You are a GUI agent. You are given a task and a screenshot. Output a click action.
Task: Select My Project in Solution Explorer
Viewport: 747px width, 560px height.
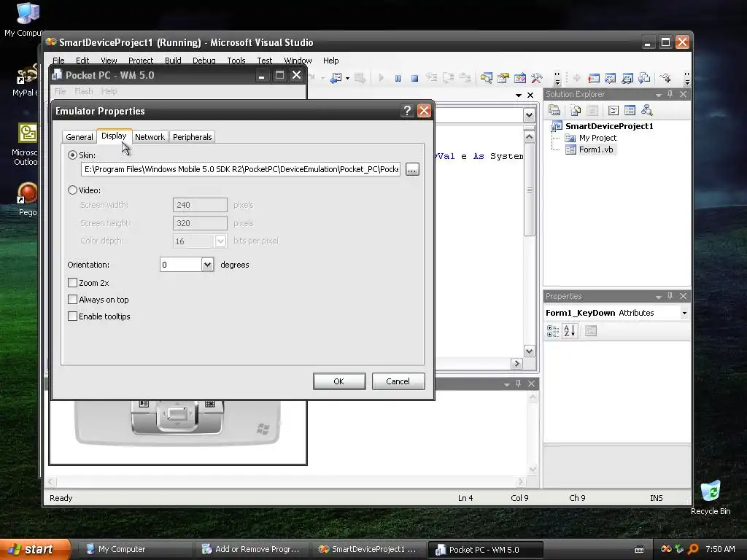pos(597,138)
